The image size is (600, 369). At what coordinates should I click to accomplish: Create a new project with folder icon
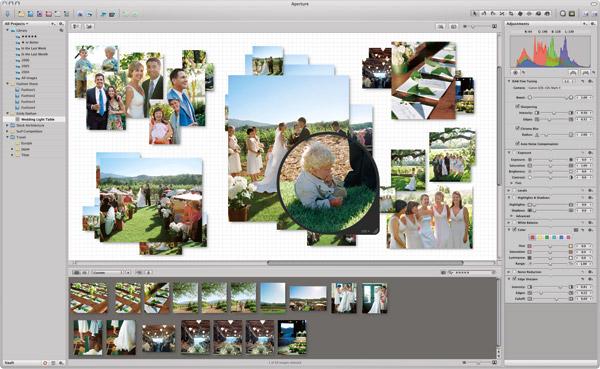[x=21, y=14]
